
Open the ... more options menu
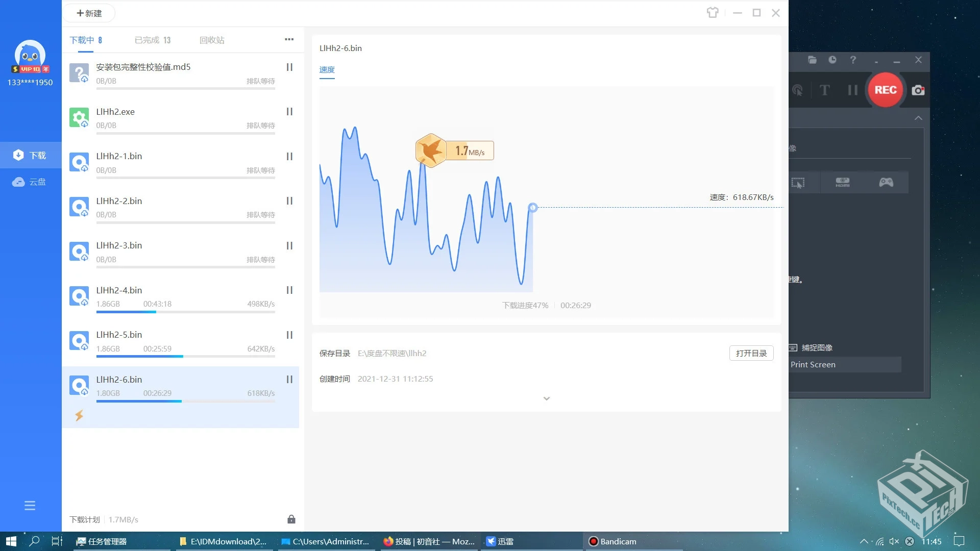(289, 39)
